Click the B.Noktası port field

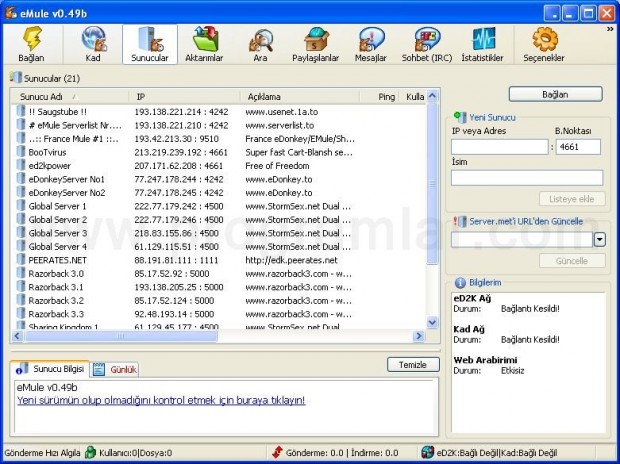578,147
